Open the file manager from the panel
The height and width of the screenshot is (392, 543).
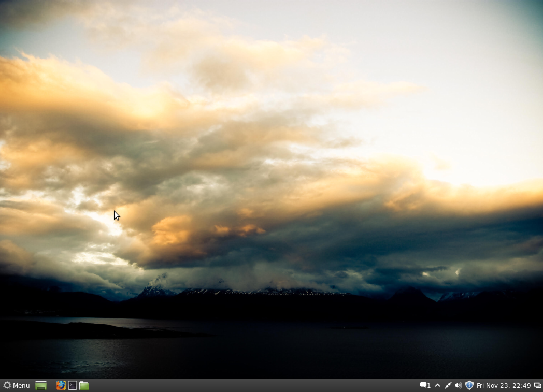click(84, 385)
